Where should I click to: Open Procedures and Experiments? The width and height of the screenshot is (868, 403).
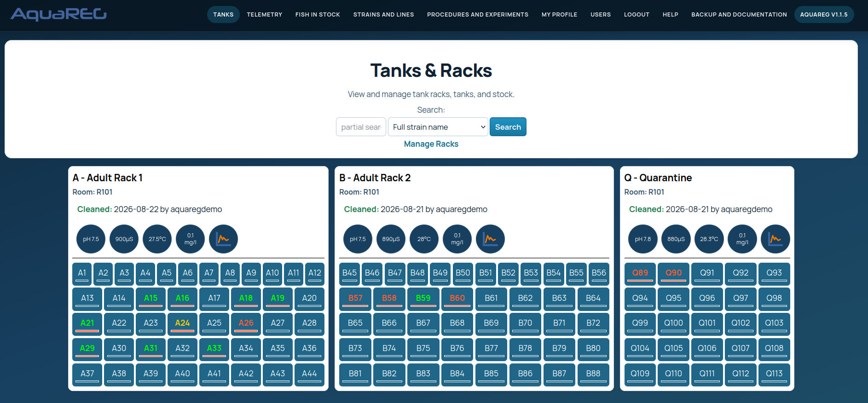pos(478,15)
